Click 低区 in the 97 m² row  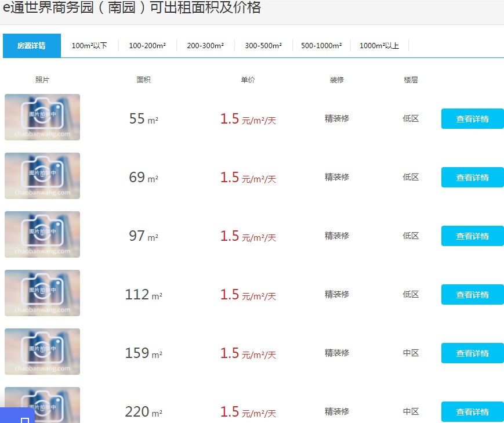pyautogui.click(x=411, y=236)
